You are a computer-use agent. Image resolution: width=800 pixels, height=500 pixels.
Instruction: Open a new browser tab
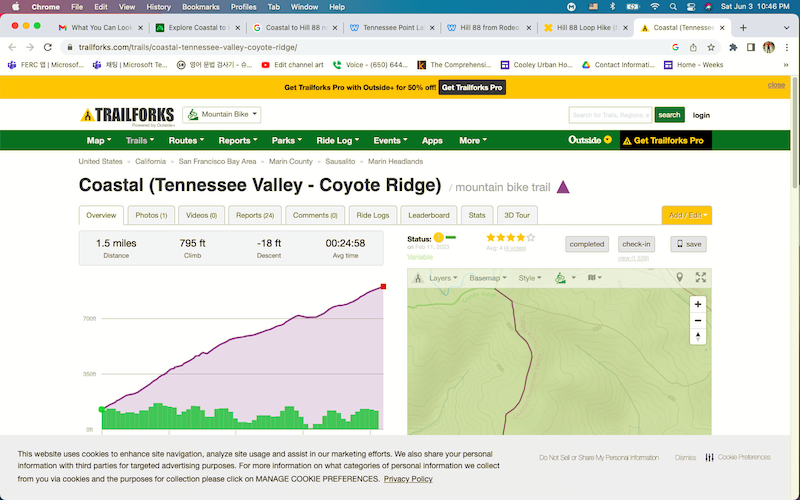tap(743, 28)
